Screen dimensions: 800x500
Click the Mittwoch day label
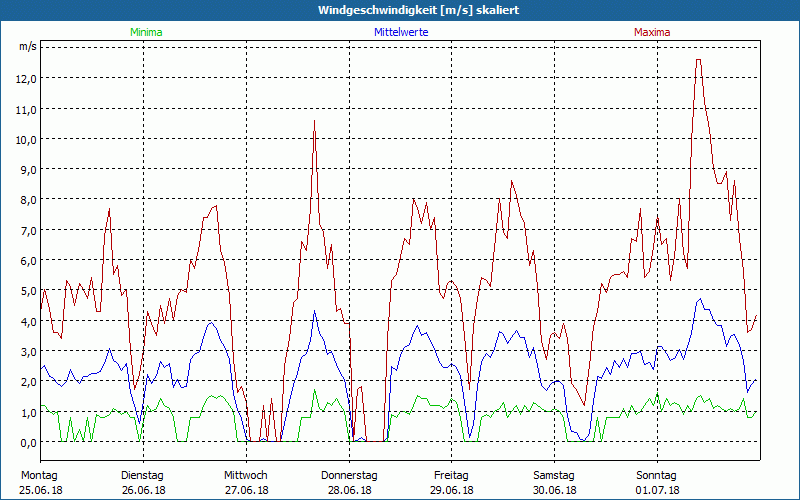(x=246, y=476)
